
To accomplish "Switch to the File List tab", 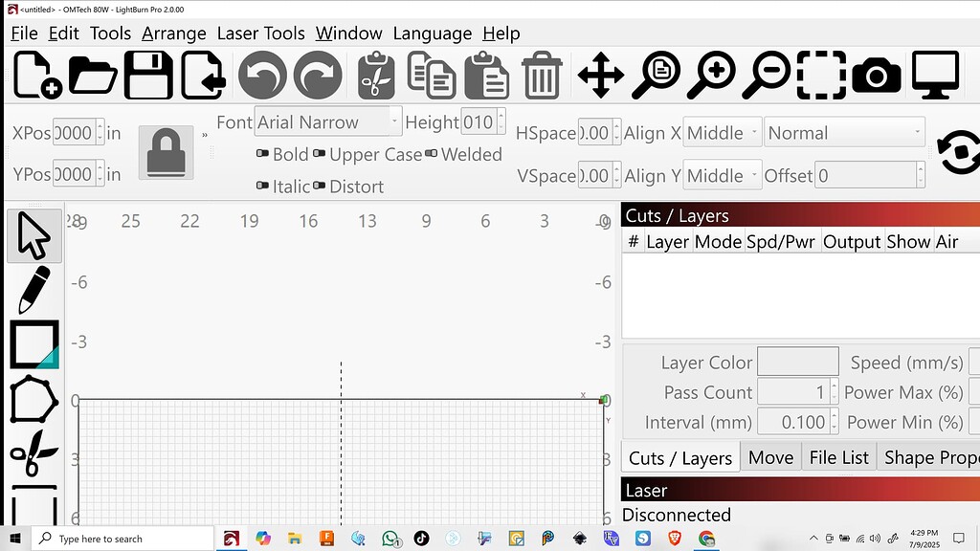I will [x=838, y=457].
